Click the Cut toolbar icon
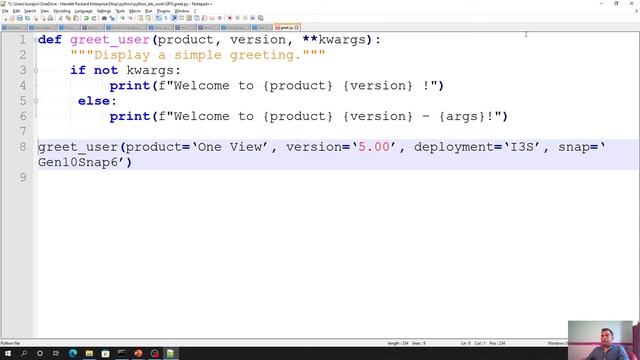640x360 pixels. pyautogui.click(x=61, y=18)
